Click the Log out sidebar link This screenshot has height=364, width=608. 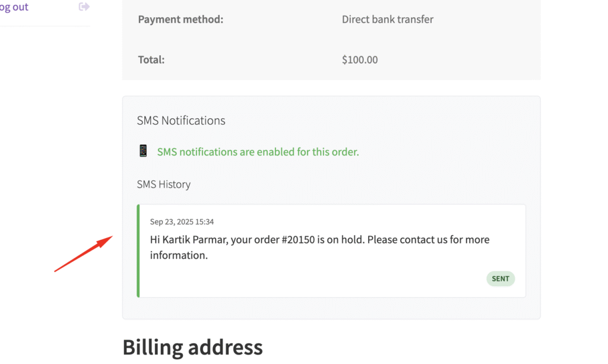(13, 7)
